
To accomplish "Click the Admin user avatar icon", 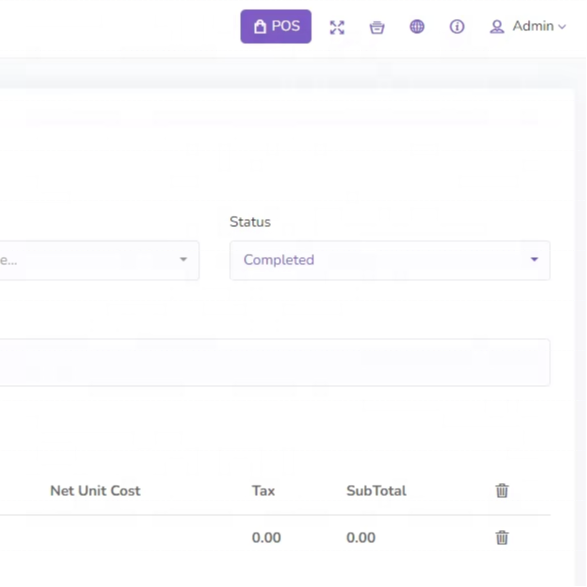I will pos(497,27).
